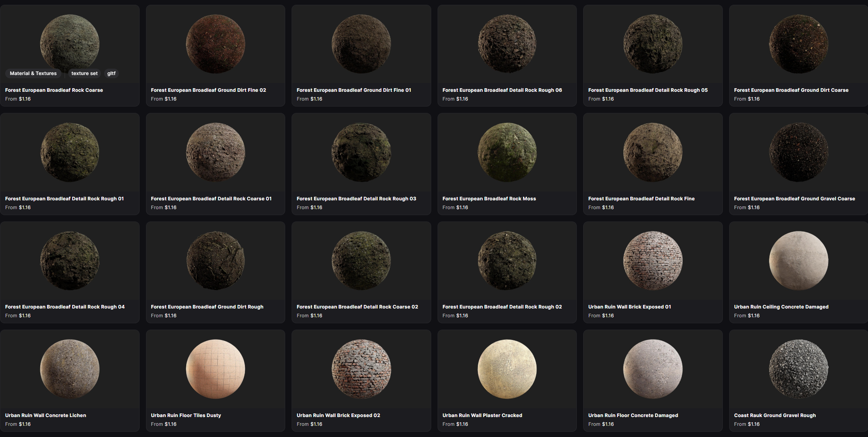Open Urban Ruin Wall Concrete Lichen title
This screenshot has height=437, width=868.
point(45,415)
